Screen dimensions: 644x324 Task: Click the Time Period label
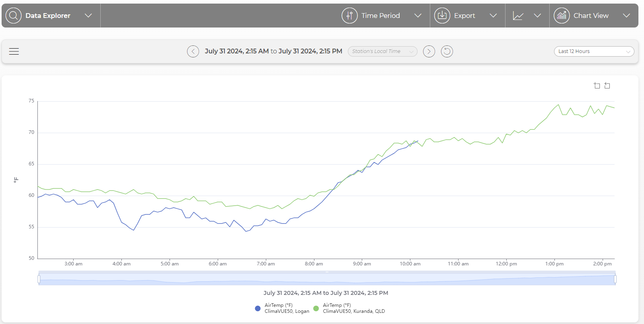380,16
